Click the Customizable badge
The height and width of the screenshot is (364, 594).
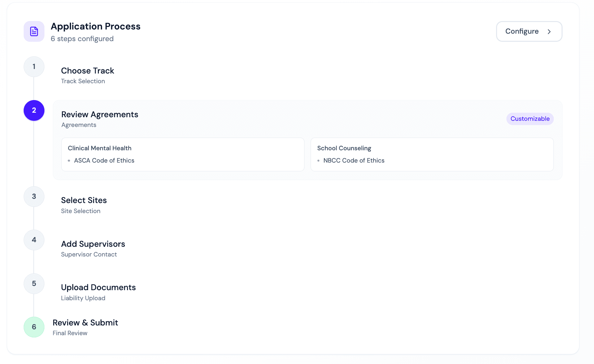pos(530,119)
